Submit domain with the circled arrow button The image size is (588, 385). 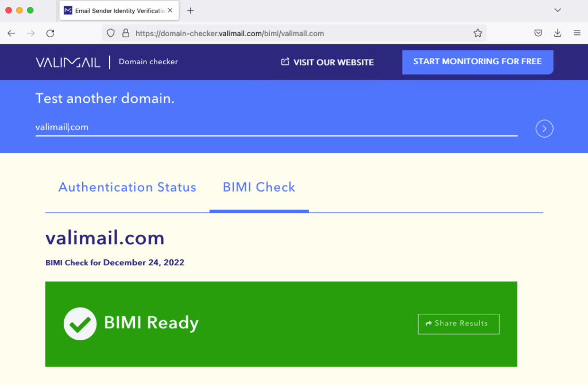[544, 129]
